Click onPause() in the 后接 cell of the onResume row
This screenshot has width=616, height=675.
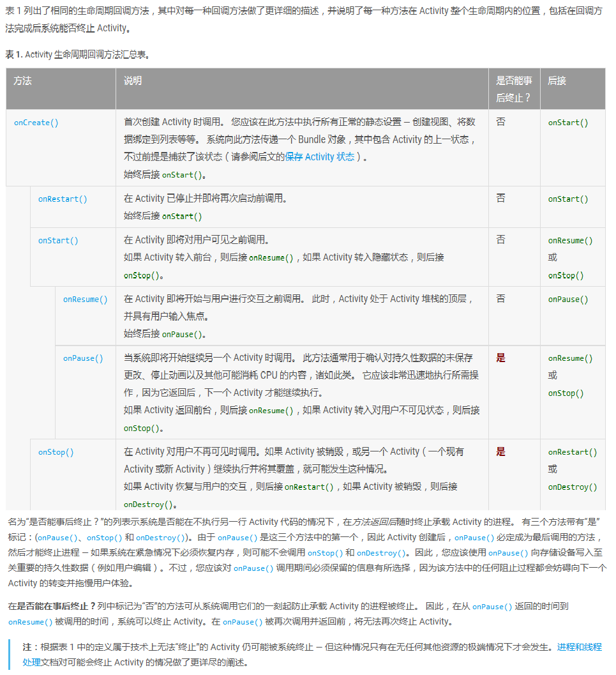(x=568, y=300)
